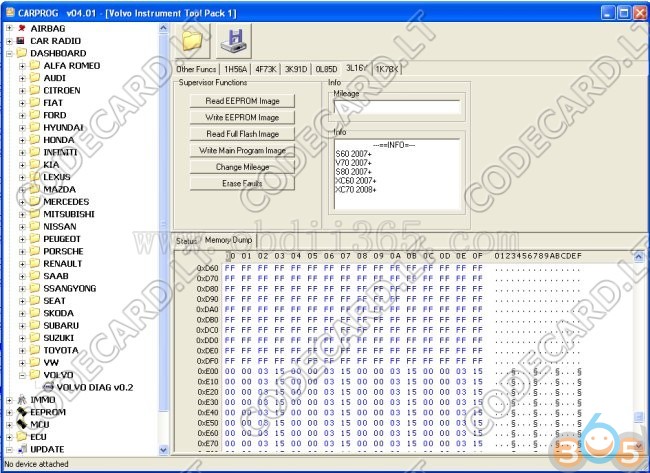This screenshot has height=473, width=650.
Task: Save dump with the floppy disk icon
Action: click(233, 41)
